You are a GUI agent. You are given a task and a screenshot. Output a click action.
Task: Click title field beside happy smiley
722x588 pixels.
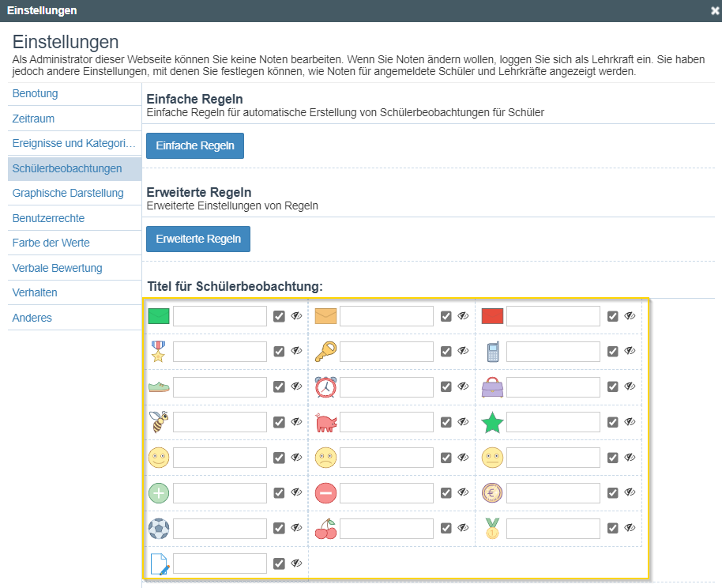(x=220, y=458)
